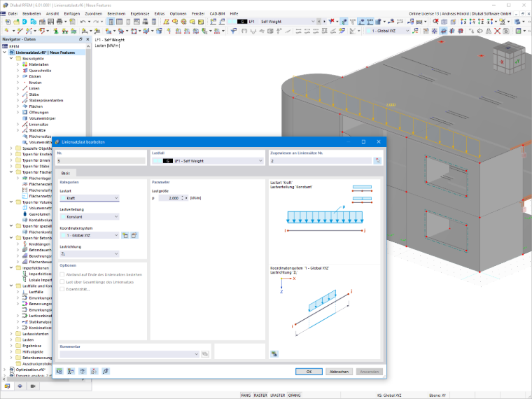The image size is (532, 399).
Task: Confirm the dialog with OK
Action: click(309, 372)
